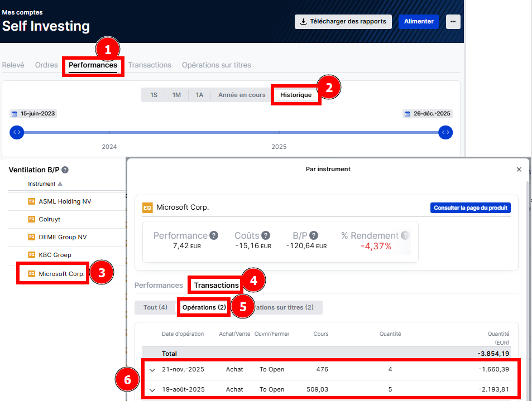The width and height of the screenshot is (532, 401).
Task: Click the start date calendar icon 15-juin-2023
Action: [x=14, y=114]
